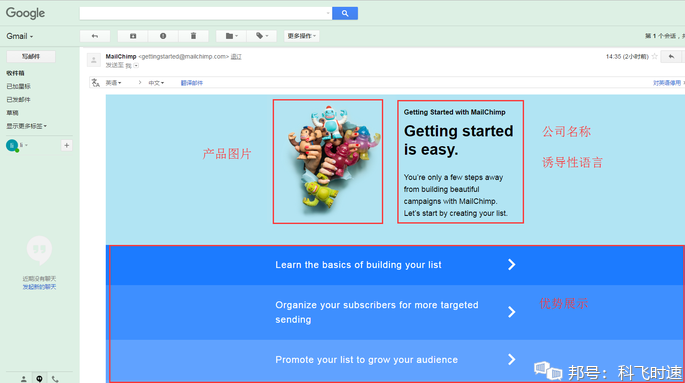The height and width of the screenshot is (383, 685).
Task: Open the labels tag menu
Action: tap(261, 36)
